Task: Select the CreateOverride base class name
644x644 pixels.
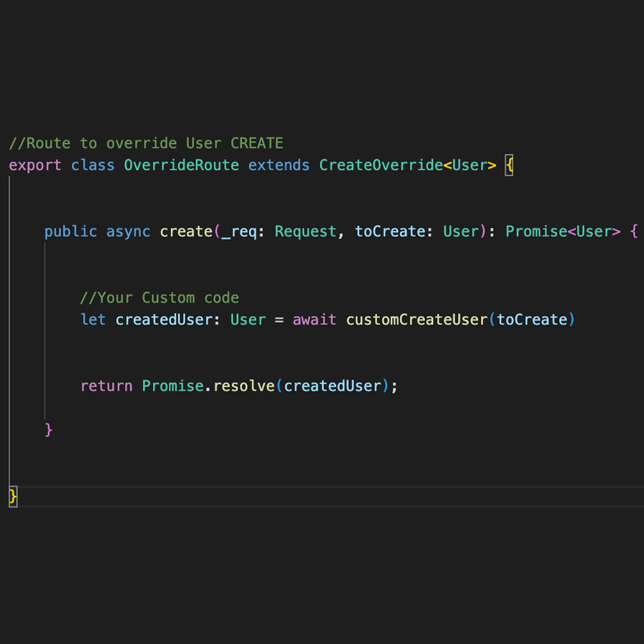Action: click(x=381, y=165)
